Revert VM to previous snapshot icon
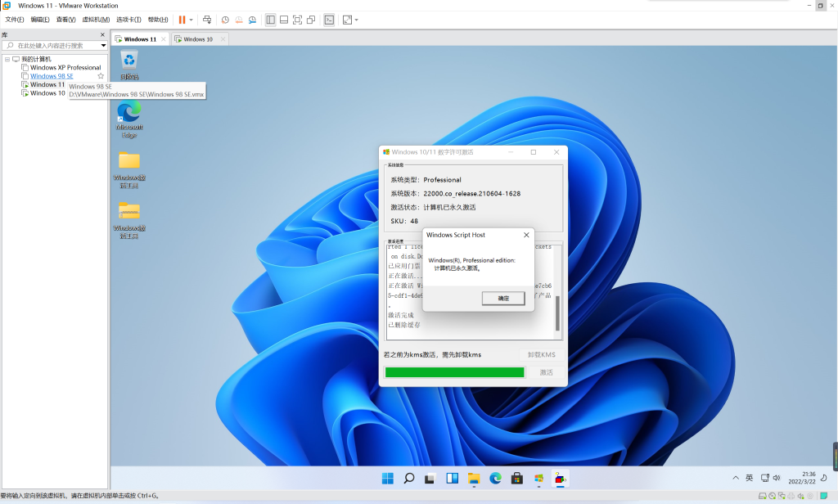Viewport: 838px width, 504px height. [x=239, y=20]
